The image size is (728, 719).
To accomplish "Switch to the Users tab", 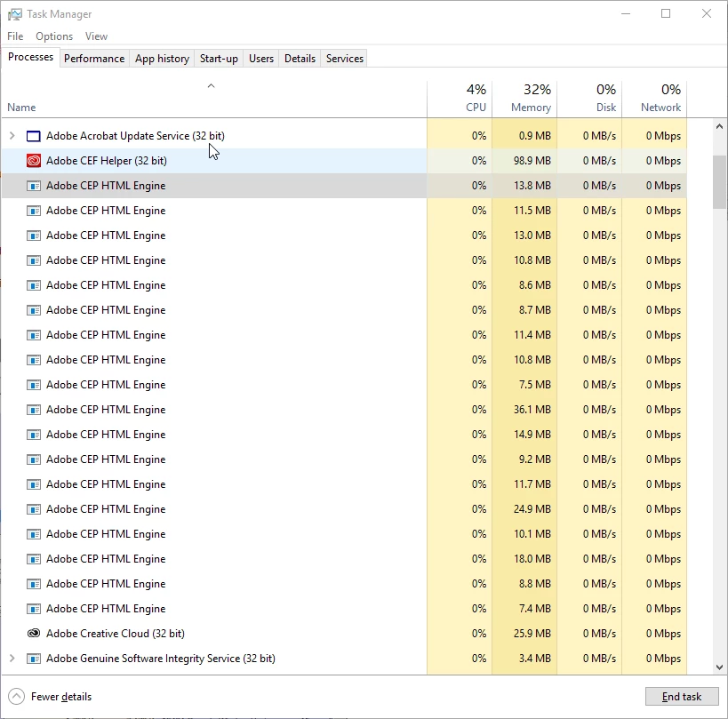I will [x=261, y=59].
